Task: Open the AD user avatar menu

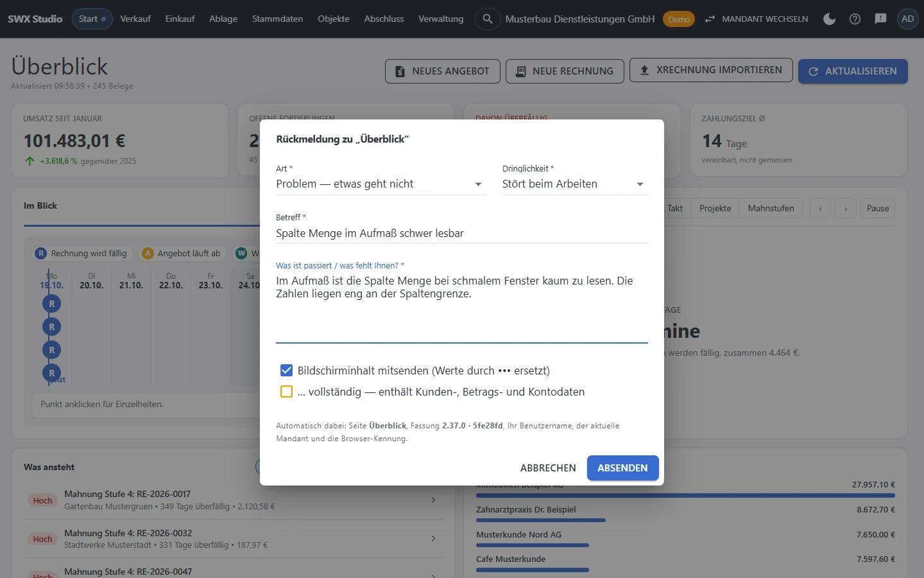Action: click(x=907, y=19)
